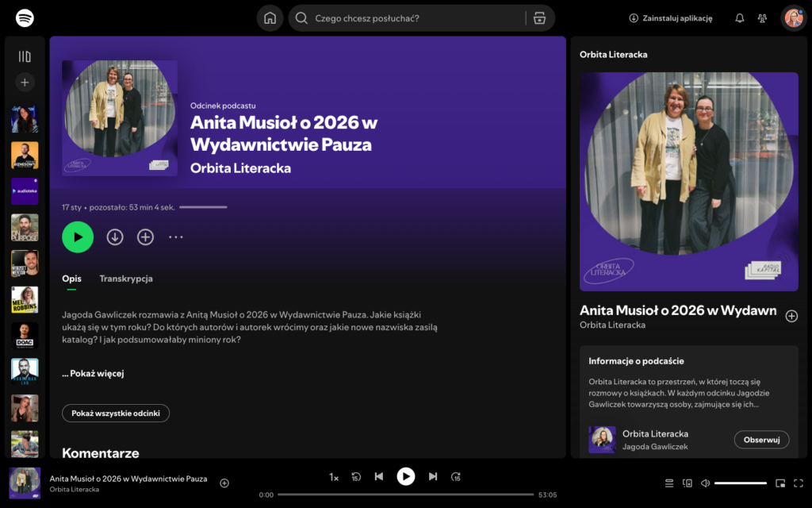
Task: Open notifications bell
Action: [740, 18]
